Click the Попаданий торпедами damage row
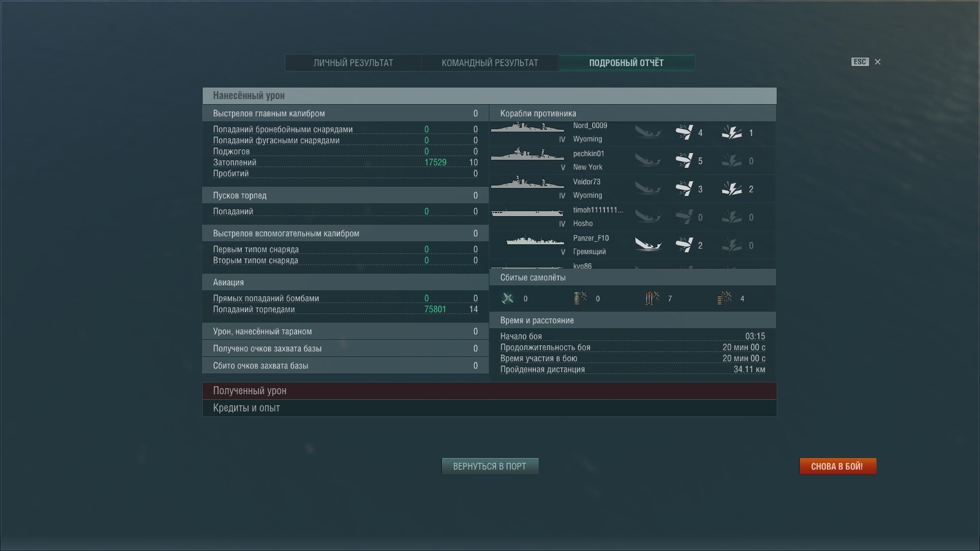Screen dimensions: 980x551 pyautogui.click(x=345, y=309)
